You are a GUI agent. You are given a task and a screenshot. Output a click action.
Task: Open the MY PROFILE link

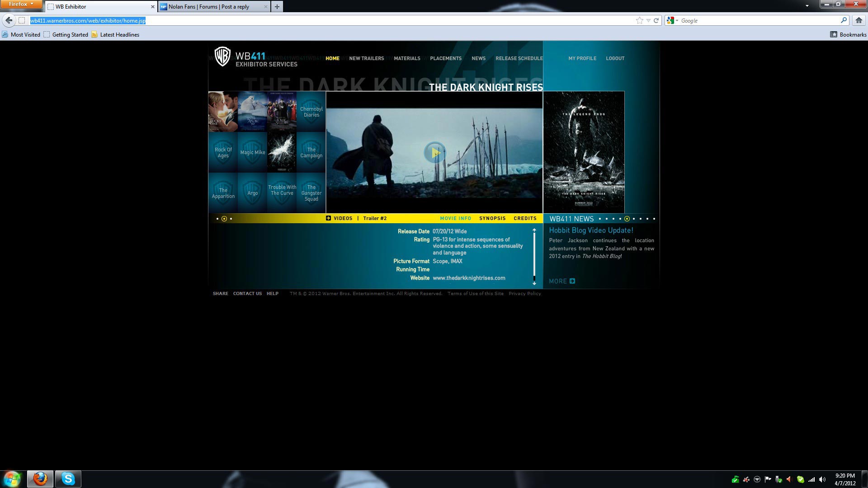(x=582, y=58)
